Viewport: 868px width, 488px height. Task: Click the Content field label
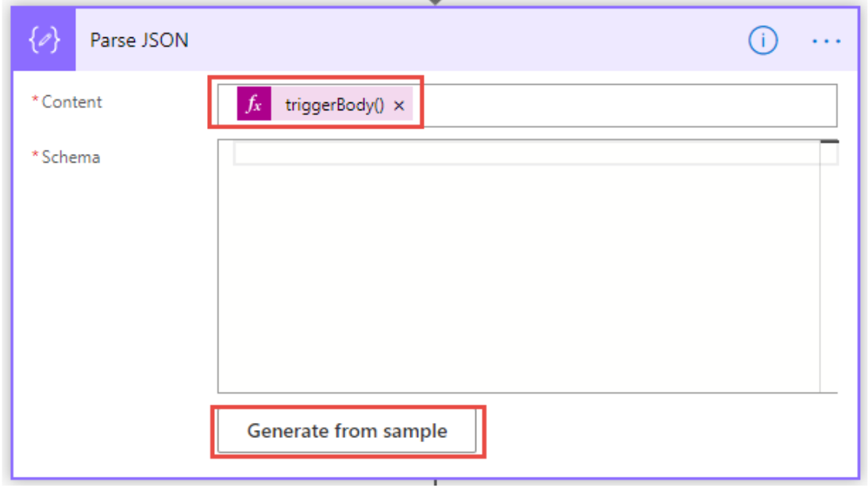click(71, 102)
